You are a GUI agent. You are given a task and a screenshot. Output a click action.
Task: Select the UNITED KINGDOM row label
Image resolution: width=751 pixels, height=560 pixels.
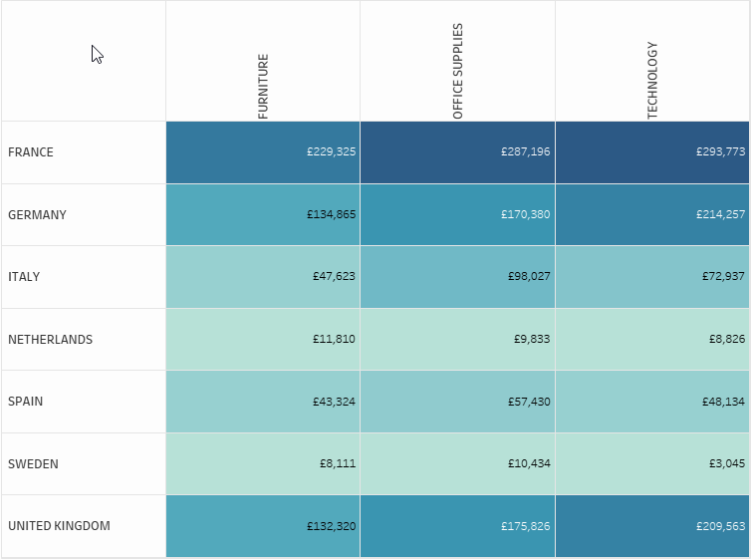tap(59, 526)
